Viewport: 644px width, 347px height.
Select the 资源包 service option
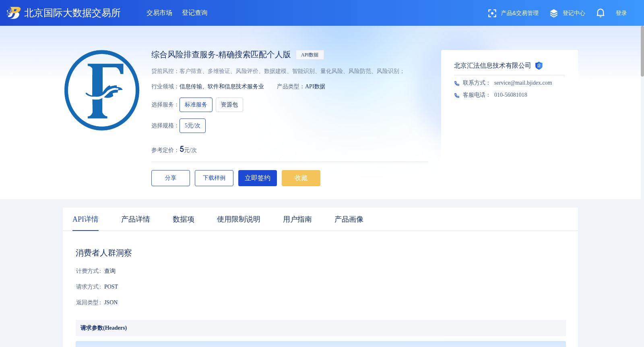(x=229, y=105)
